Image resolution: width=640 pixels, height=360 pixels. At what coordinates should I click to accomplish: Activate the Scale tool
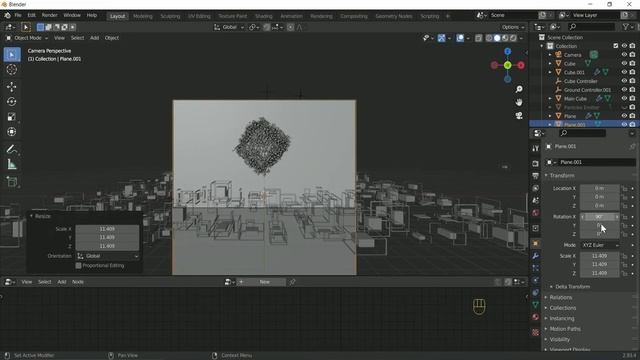coord(12,117)
